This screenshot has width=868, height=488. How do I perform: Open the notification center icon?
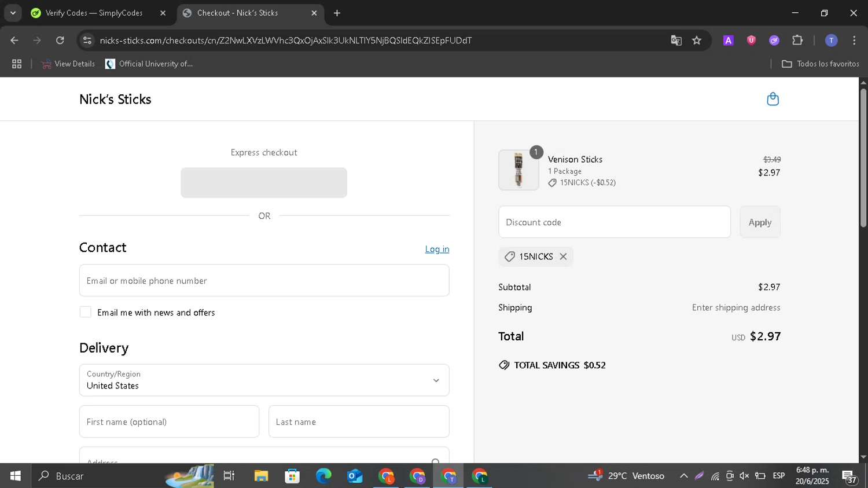(x=849, y=477)
